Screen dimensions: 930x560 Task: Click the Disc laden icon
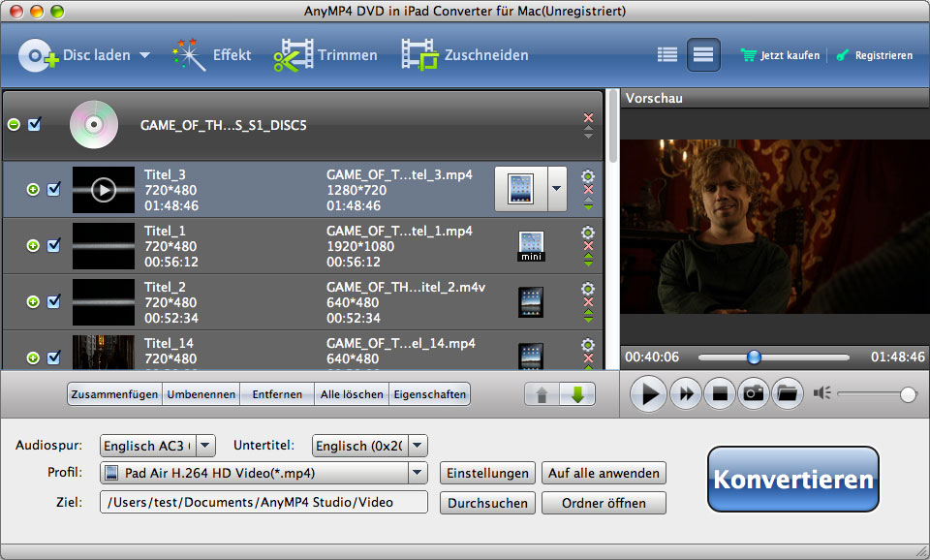tap(39, 55)
